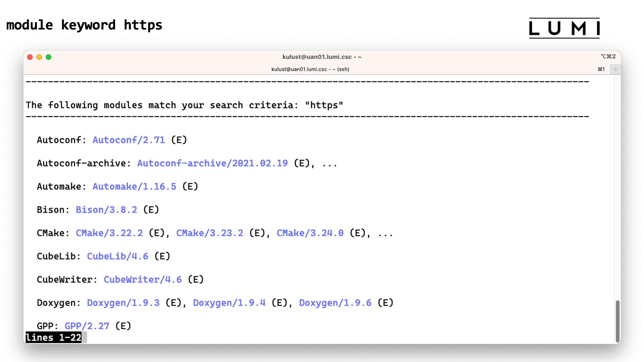Click the '"https"' search criteria text
This screenshot has width=644, height=362.
coord(324,105)
